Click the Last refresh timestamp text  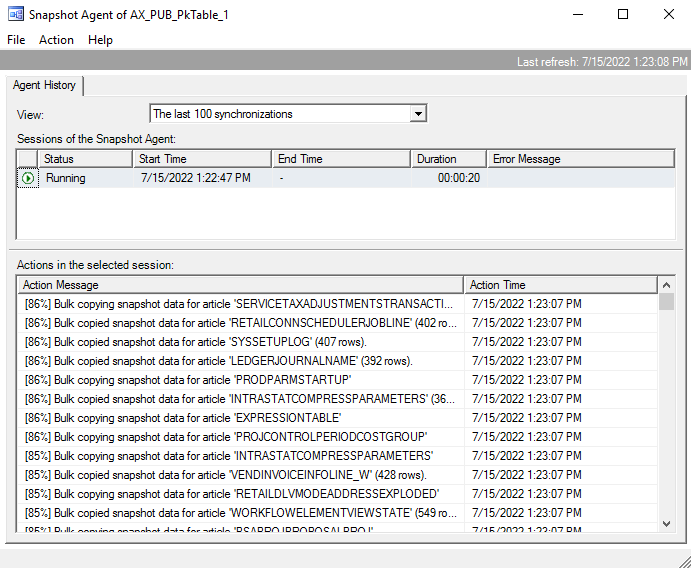click(x=602, y=62)
